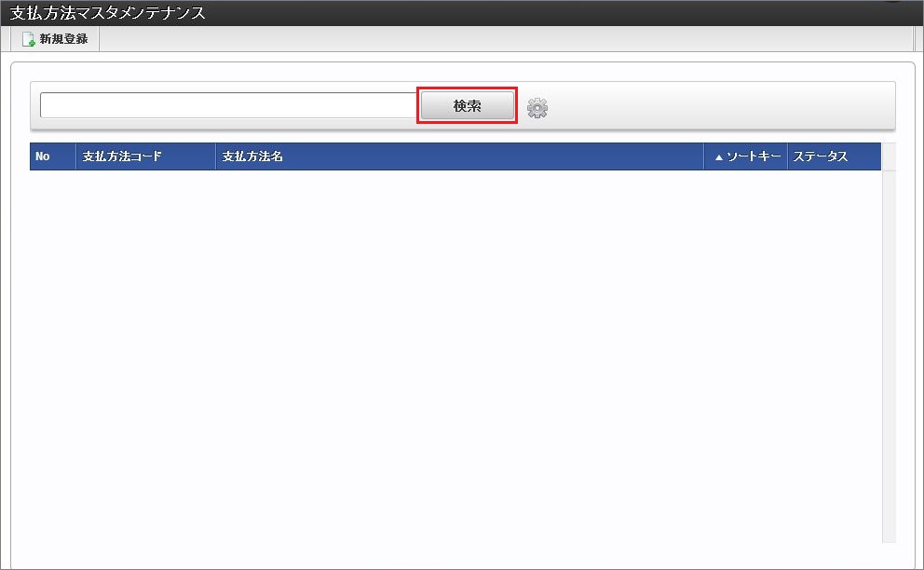
Task: Click the header corner cell beside ステータス
Action: pyautogui.click(x=889, y=156)
